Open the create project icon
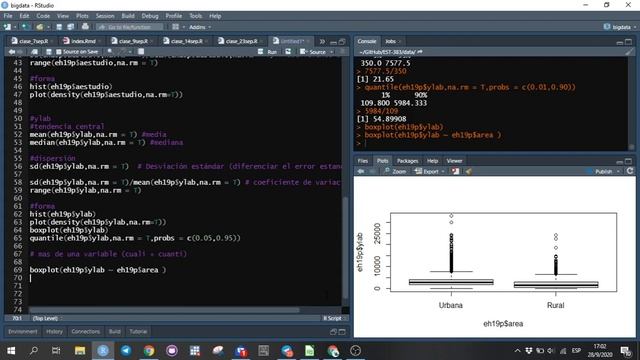Image resolution: width=640 pixels, height=360 pixels. [x=26, y=27]
